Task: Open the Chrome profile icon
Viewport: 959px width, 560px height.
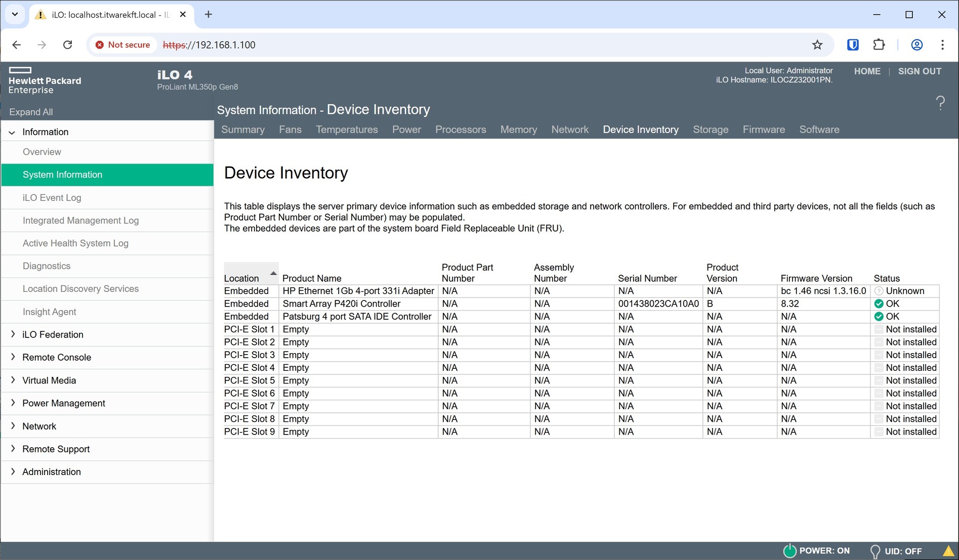Action: coord(916,45)
